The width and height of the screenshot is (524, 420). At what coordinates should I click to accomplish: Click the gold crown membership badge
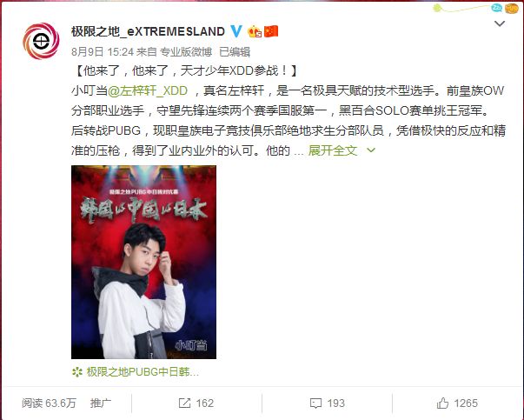pos(255,31)
